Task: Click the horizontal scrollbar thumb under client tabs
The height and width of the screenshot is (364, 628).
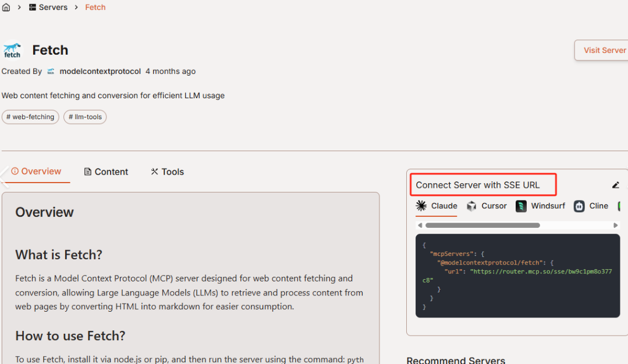Action: click(482, 225)
